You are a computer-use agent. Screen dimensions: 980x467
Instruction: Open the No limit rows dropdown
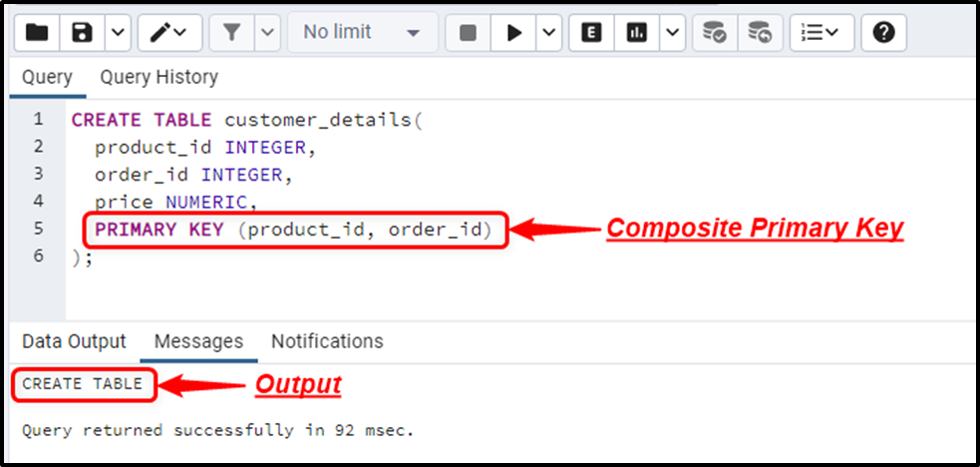click(363, 33)
